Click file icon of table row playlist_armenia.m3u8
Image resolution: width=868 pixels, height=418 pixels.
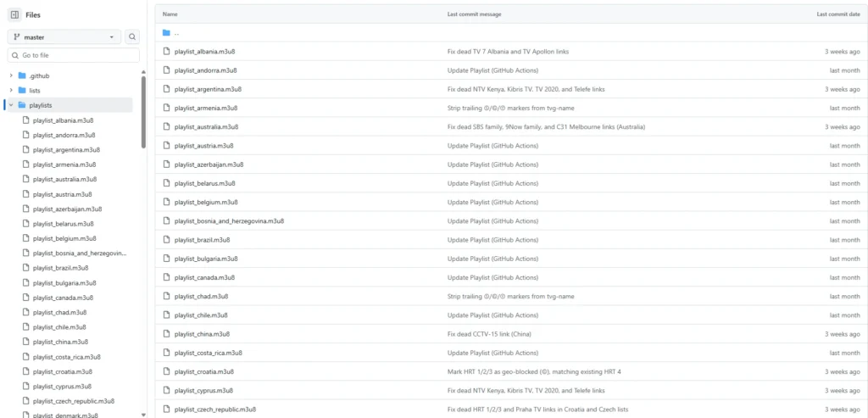166,108
